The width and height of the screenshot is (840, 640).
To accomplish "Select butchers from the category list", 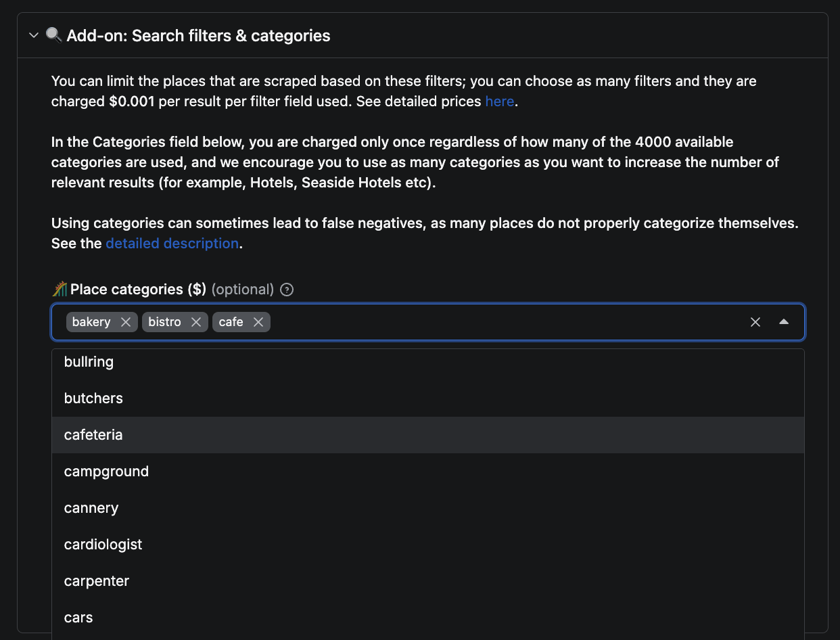I will pos(93,398).
